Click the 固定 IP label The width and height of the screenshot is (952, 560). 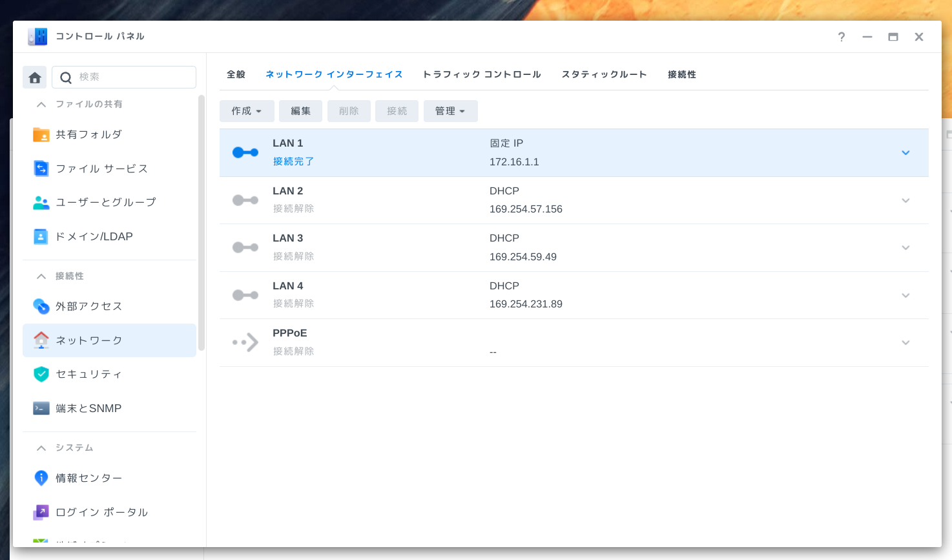[506, 143]
